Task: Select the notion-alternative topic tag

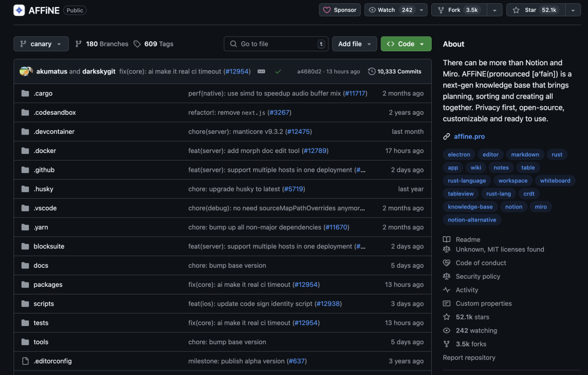Action: [x=471, y=220]
